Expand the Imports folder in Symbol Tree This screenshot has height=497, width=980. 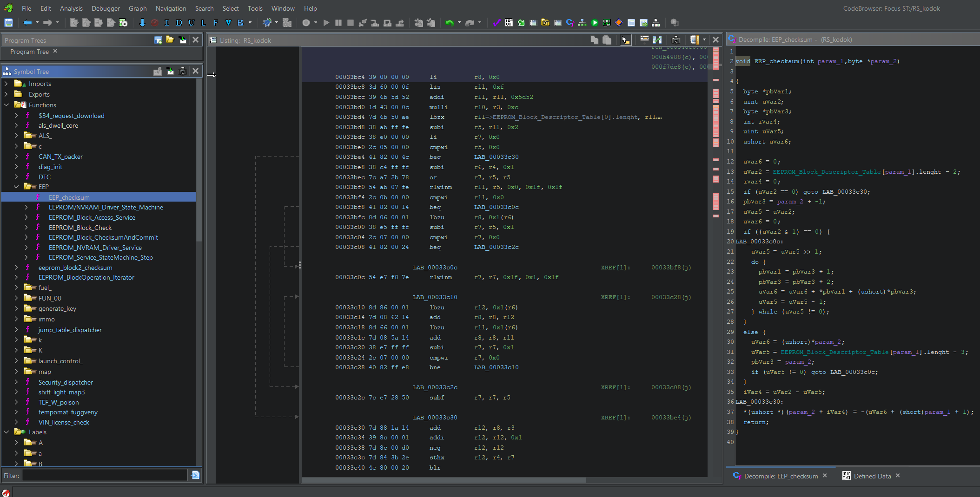7,84
